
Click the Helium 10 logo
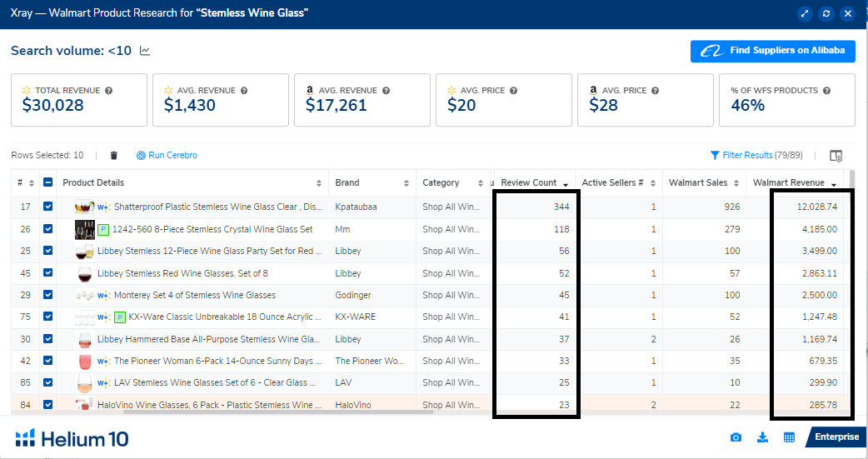tap(72, 438)
